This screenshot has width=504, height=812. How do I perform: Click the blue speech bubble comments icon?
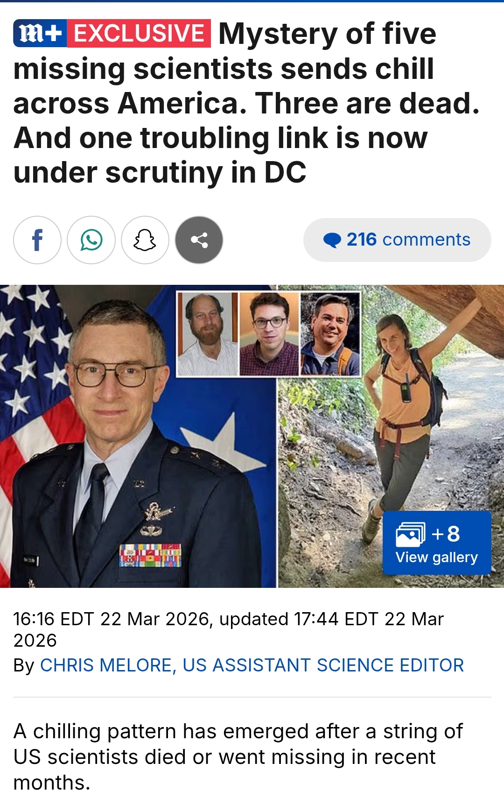point(332,240)
